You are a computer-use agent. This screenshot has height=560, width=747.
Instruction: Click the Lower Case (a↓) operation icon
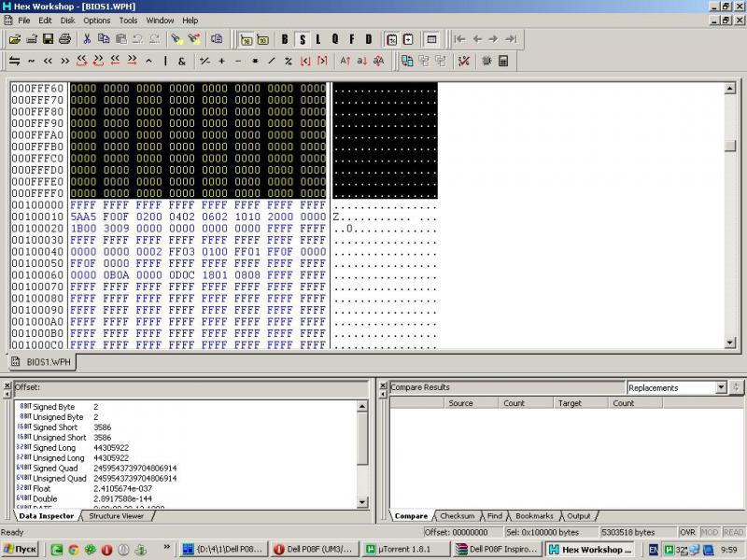[362, 61]
